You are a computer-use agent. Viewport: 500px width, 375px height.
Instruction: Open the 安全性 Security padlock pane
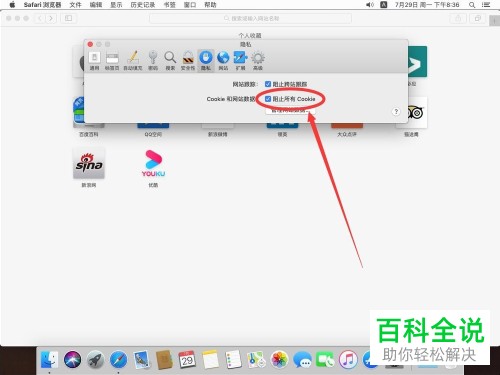point(188,60)
